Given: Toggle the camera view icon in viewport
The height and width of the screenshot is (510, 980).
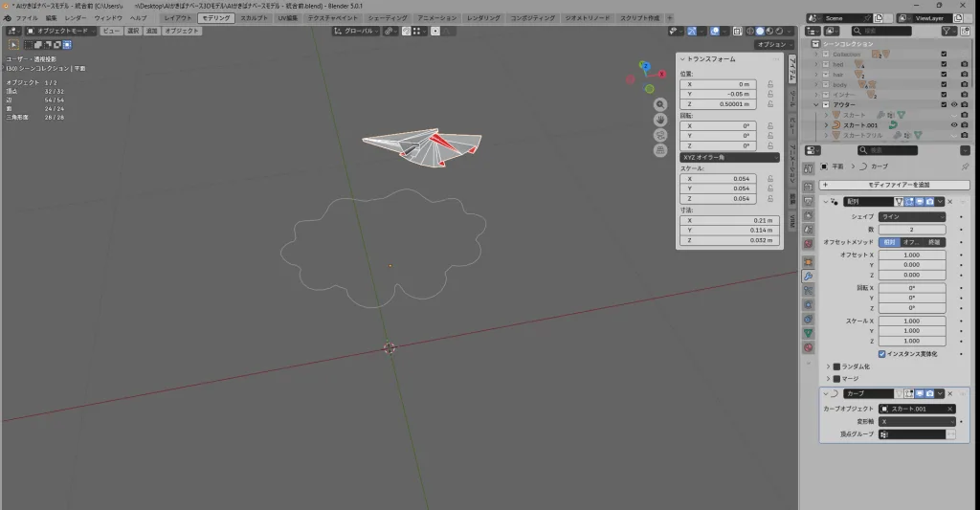Looking at the screenshot, I should pos(660,135).
